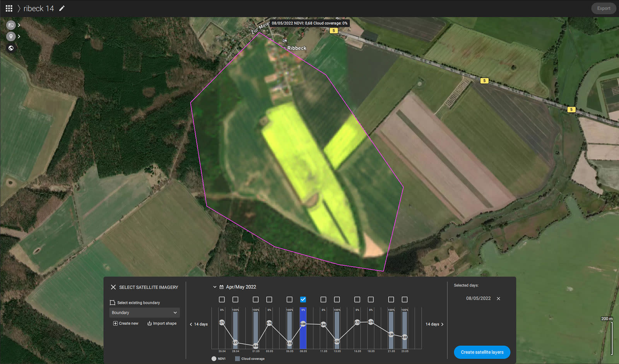
Task: Click the pencil icon to rename ribeck 14
Action: coord(62,8)
